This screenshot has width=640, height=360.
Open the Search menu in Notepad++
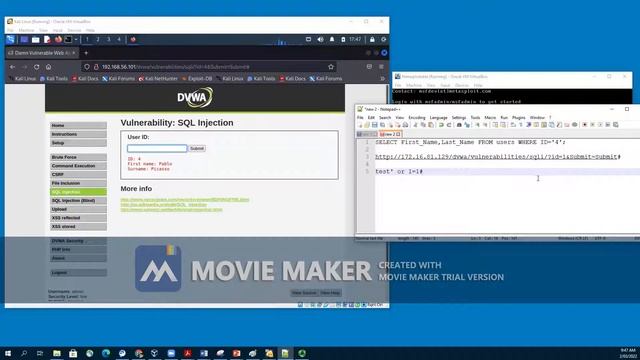[x=385, y=118]
